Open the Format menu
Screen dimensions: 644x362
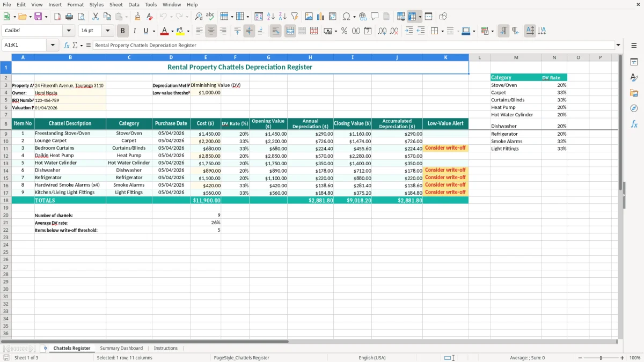(x=75, y=4)
